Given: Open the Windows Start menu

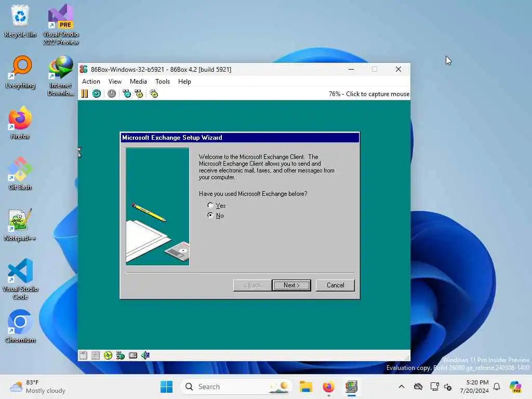Looking at the screenshot, I should pyautogui.click(x=166, y=387).
